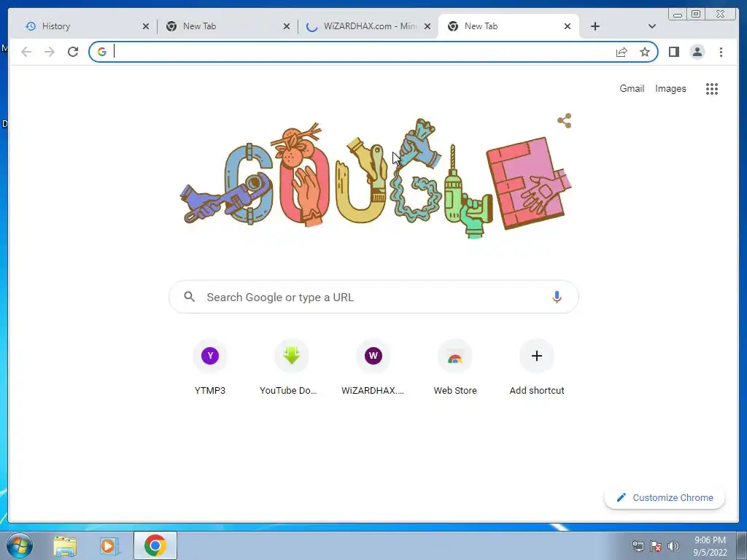
Task: Click the Search Google or type URL box
Action: click(373, 297)
